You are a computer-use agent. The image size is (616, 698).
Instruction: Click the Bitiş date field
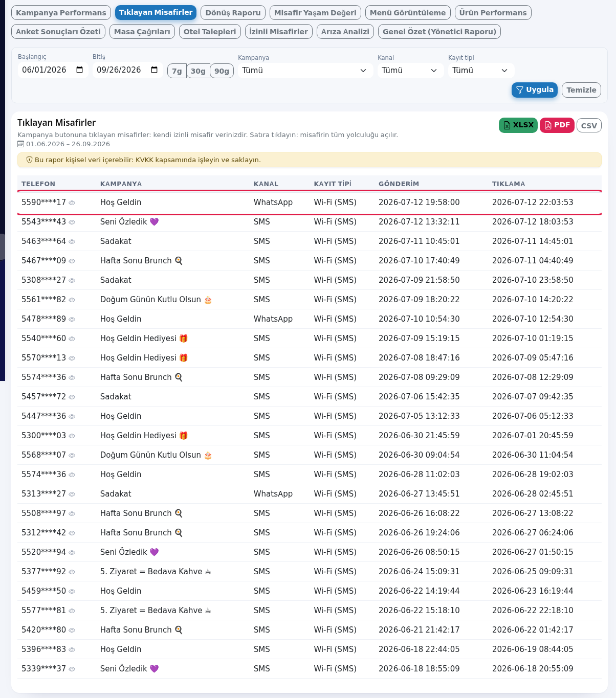(128, 70)
